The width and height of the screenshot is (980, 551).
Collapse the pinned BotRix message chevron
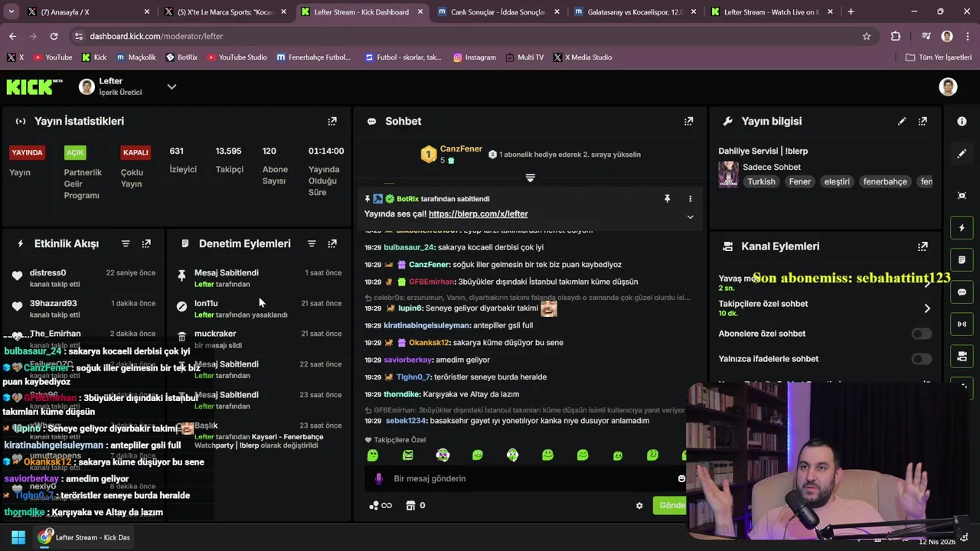(690, 217)
